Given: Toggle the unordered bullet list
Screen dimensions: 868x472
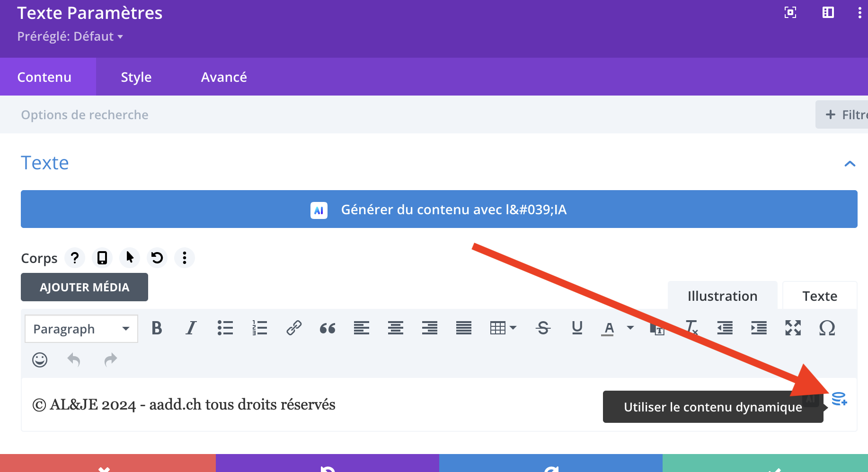Looking at the screenshot, I should (x=225, y=328).
